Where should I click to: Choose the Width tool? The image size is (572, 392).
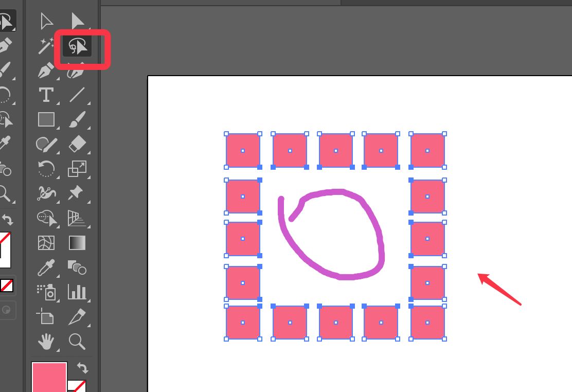pyautogui.click(x=46, y=193)
